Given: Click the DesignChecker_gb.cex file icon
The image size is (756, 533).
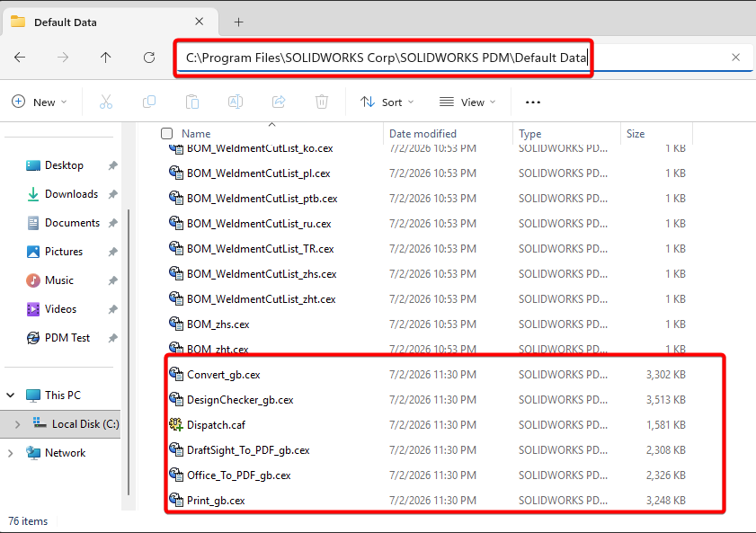Looking at the screenshot, I should (x=176, y=399).
